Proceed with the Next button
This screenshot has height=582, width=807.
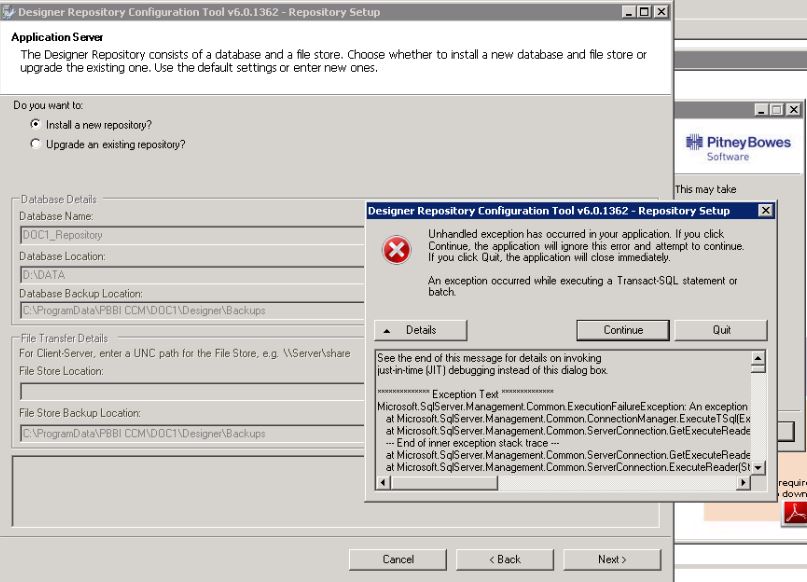pos(612,559)
